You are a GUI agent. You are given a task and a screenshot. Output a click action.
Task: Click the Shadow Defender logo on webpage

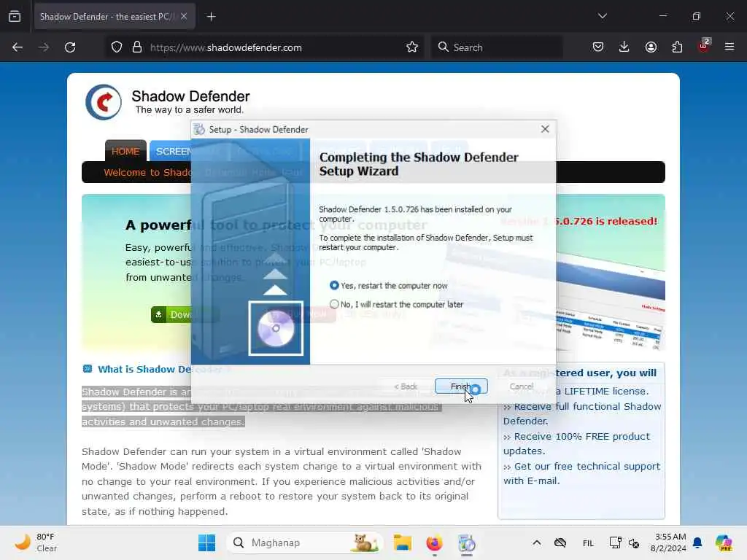104,102
